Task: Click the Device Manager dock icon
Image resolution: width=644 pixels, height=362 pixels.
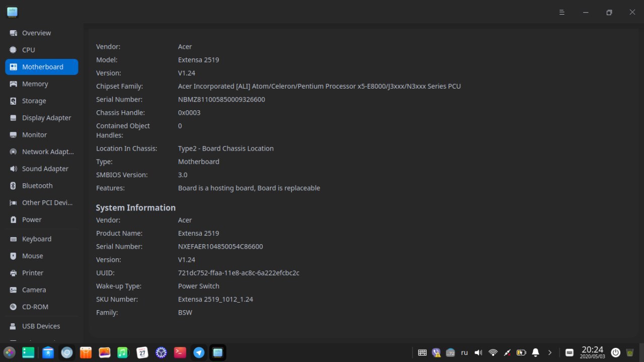Action: tap(218, 352)
